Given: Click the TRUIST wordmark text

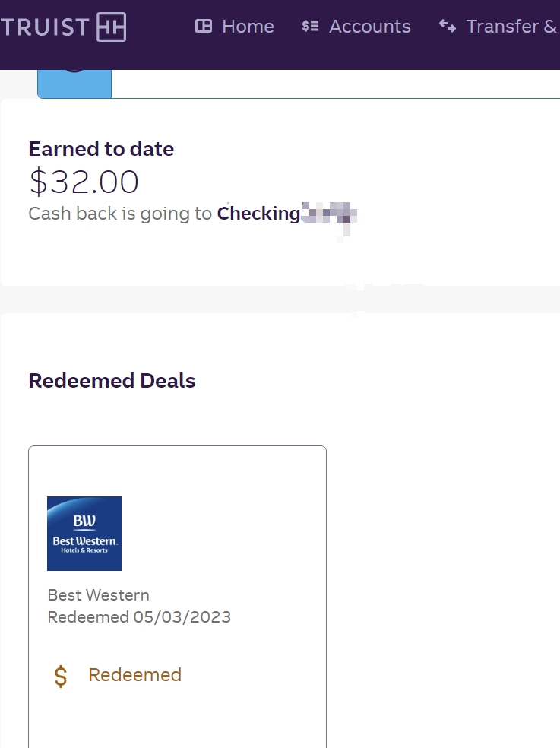Looking at the screenshot, I should 45,27.
